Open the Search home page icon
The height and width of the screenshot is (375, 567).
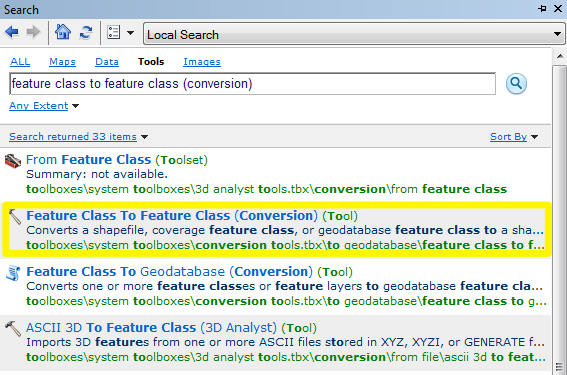pyautogui.click(x=63, y=32)
